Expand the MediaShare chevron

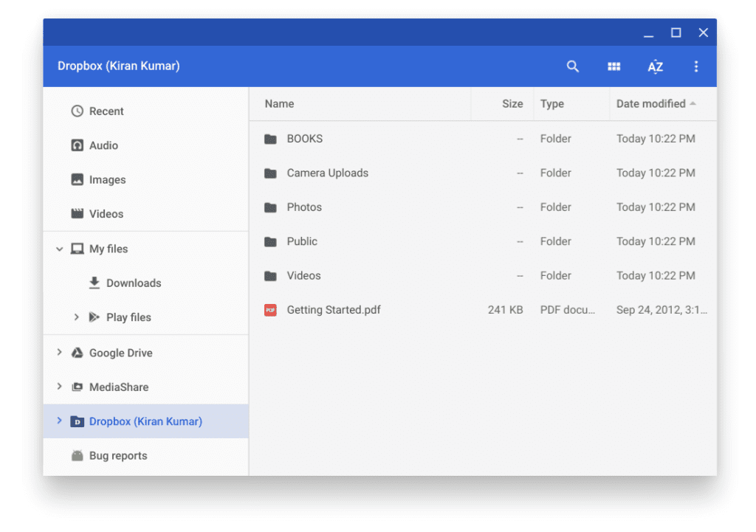point(59,387)
